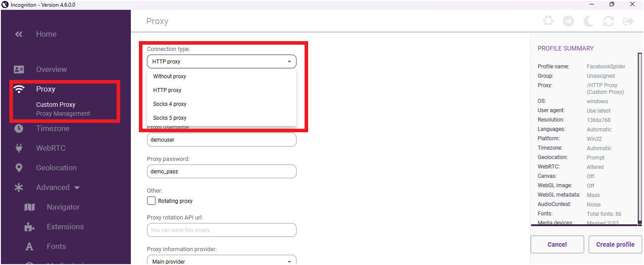Click the Fonts letter A icon
The width and height of the screenshot is (644, 265).
(x=29, y=246)
